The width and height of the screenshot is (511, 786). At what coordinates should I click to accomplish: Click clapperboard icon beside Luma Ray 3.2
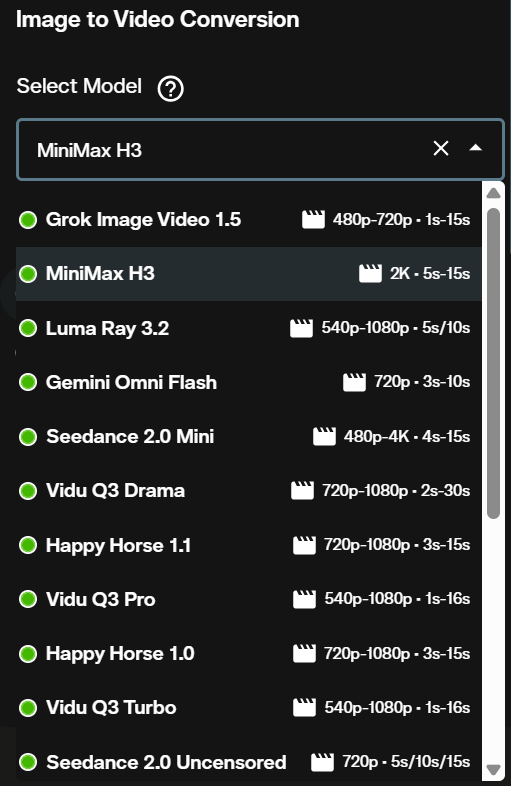(x=301, y=328)
